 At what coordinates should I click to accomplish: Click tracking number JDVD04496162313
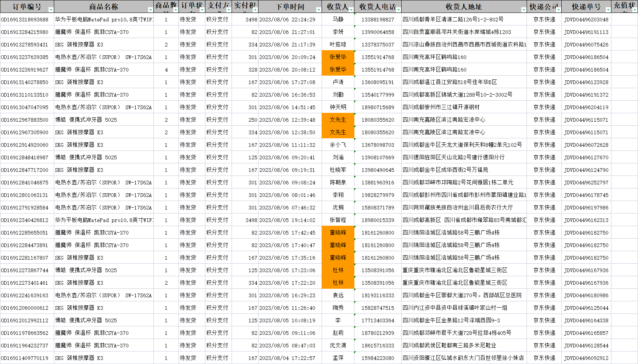(586, 220)
